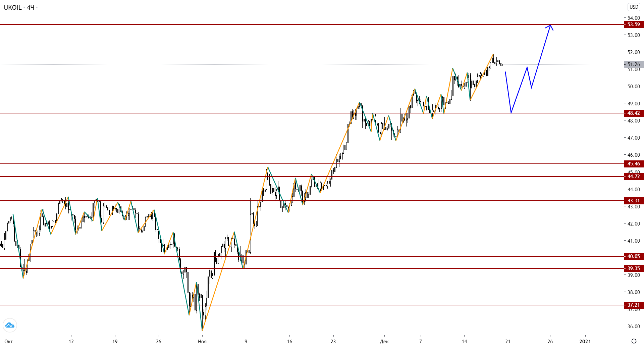This screenshot has height=349, width=644.
Task: Click the current price 51.26 label
Action: coord(634,64)
